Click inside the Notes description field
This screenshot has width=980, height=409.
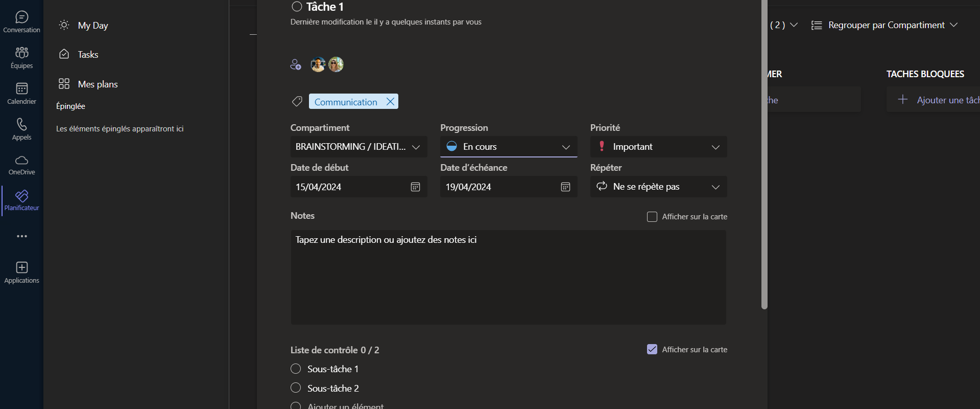[508, 277]
